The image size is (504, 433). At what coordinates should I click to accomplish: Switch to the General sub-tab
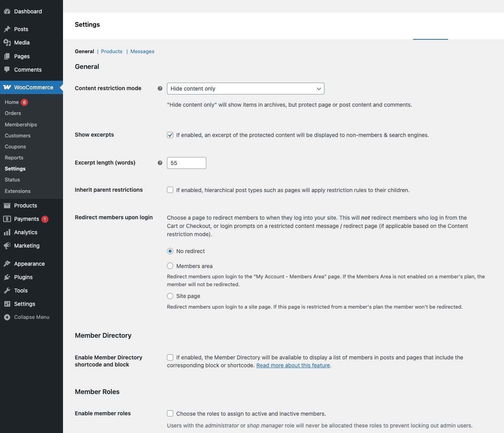point(84,51)
